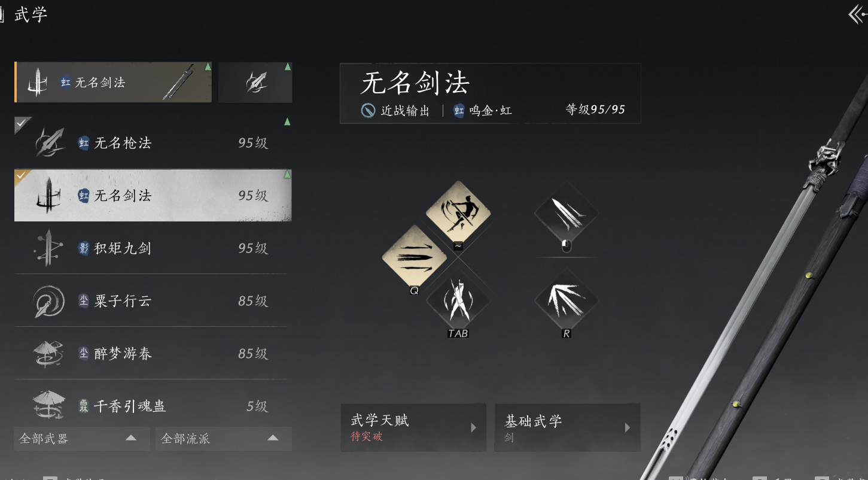868x480 pixels.
Task: Open the 全部武器 filter dropdown
Action: 82,439
